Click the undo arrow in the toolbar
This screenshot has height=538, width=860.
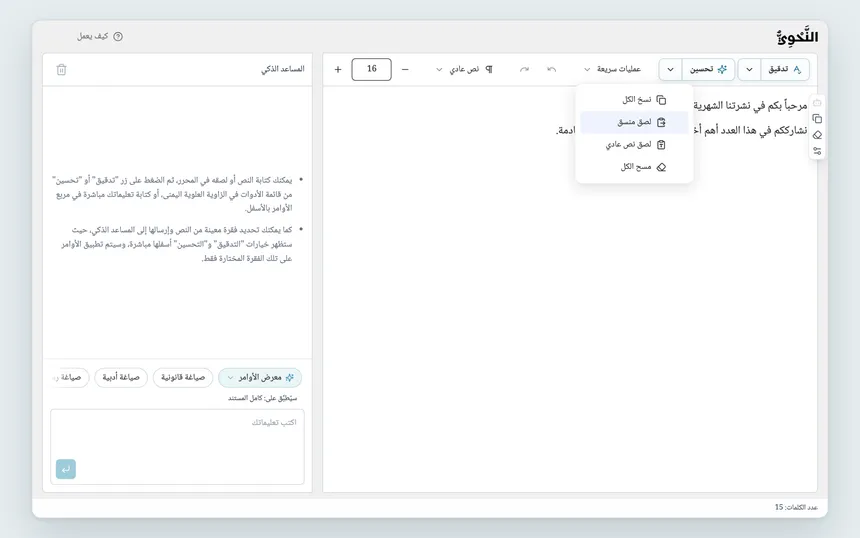click(x=552, y=69)
